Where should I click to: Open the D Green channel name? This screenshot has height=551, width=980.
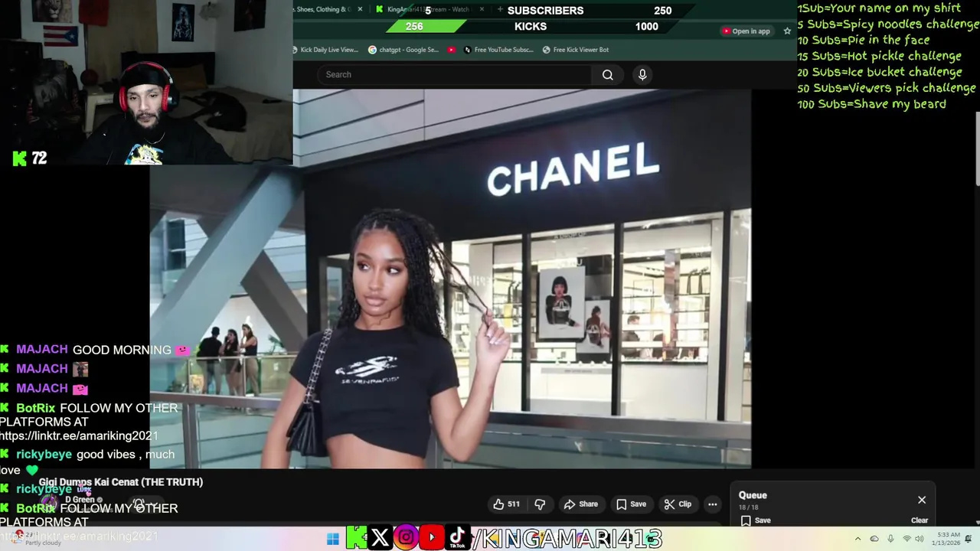[80, 500]
